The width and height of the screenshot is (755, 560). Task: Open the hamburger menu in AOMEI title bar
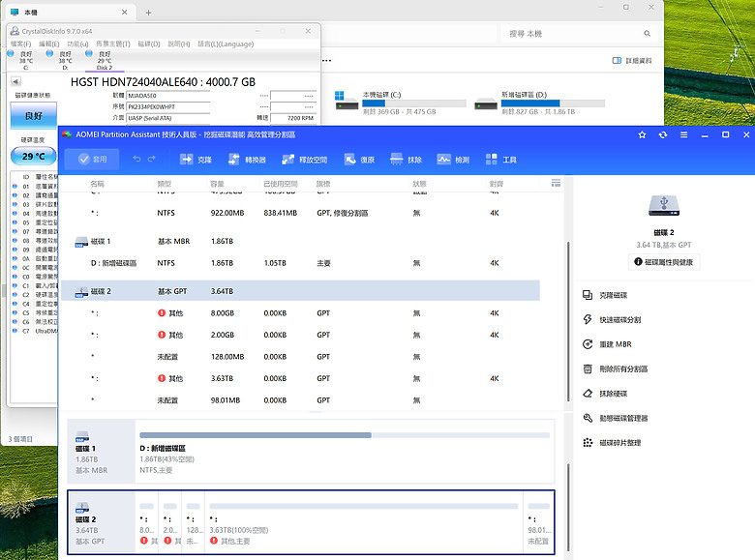click(683, 134)
